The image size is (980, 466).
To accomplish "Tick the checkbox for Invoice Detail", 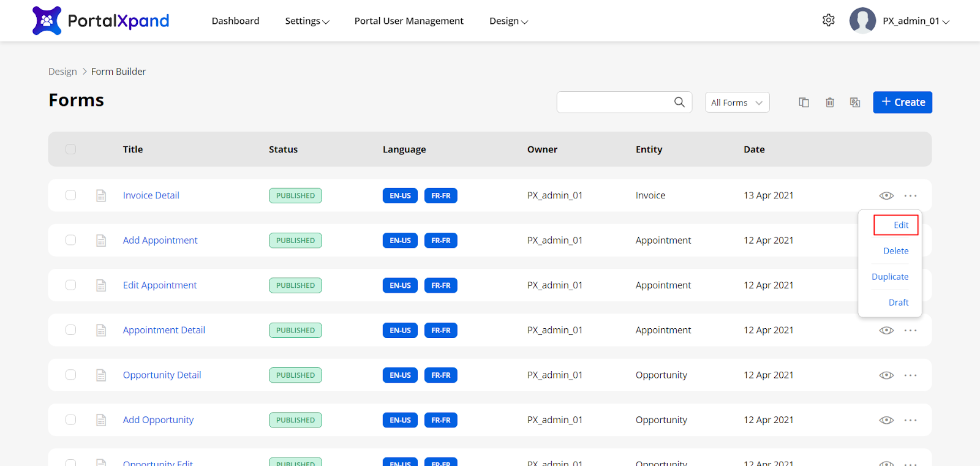I will tap(71, 195).
